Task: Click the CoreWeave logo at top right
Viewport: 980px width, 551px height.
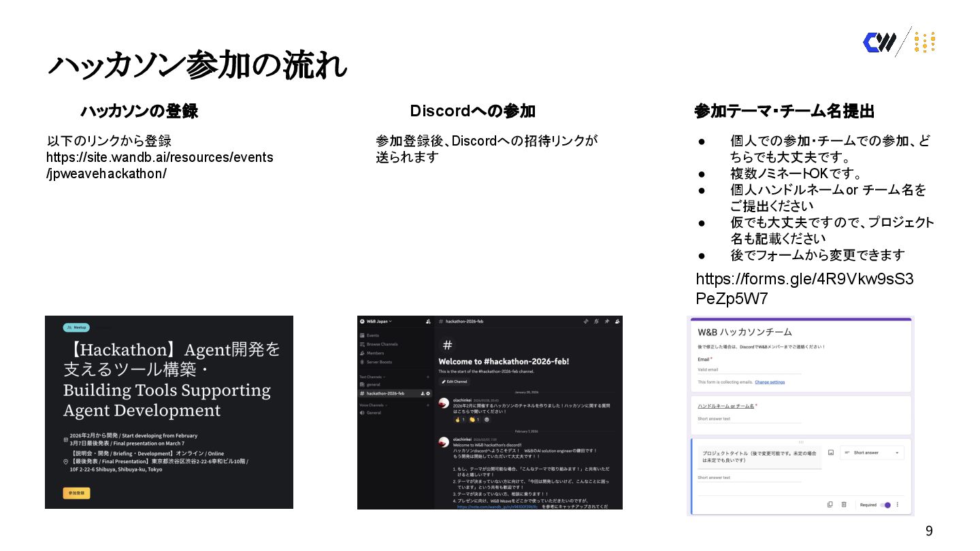Action: [x=879, y=42]
